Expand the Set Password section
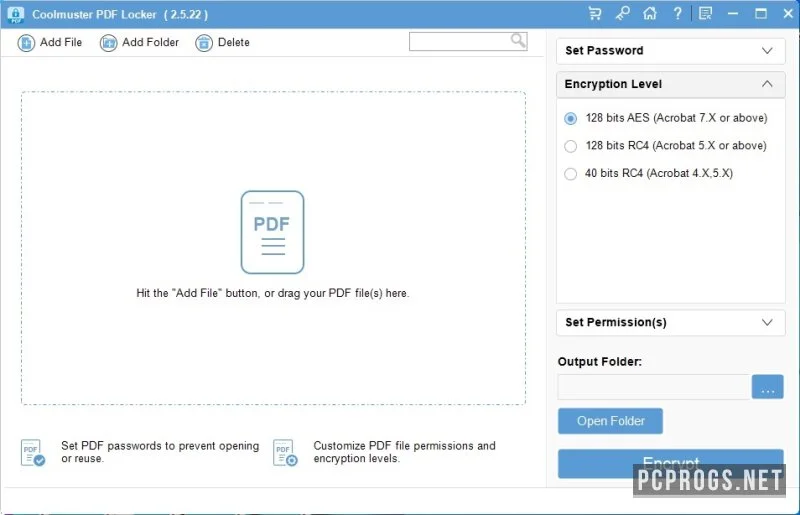The image size is (800, 515). click(x=670, y=51)
